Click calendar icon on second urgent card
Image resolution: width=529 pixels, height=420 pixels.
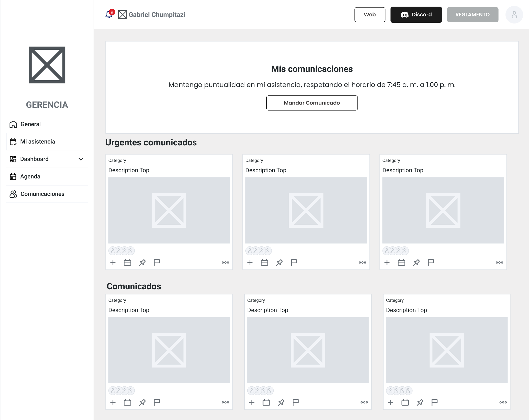pos(264,263)
